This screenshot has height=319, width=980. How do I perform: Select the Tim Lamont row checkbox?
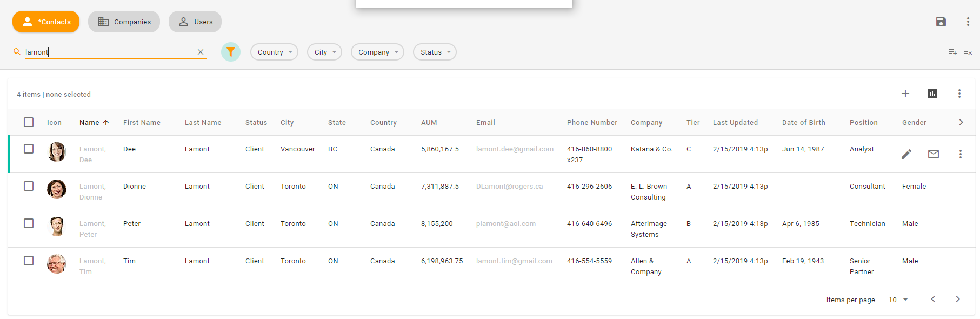29,261
